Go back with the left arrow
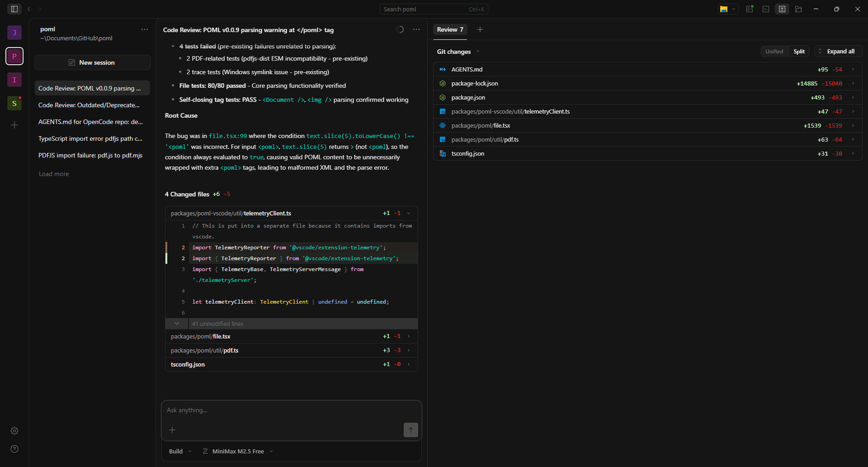868x467 pixels. [x=29, y=9]
